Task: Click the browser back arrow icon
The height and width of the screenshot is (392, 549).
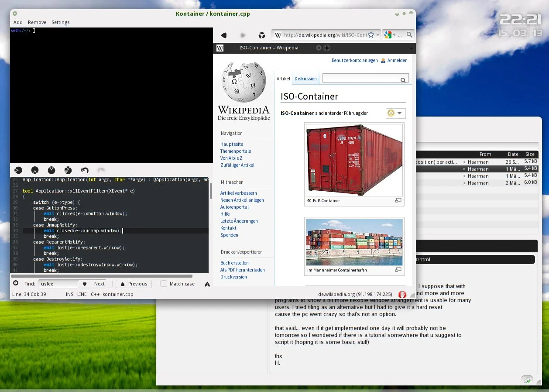Action: pos(224,35)
